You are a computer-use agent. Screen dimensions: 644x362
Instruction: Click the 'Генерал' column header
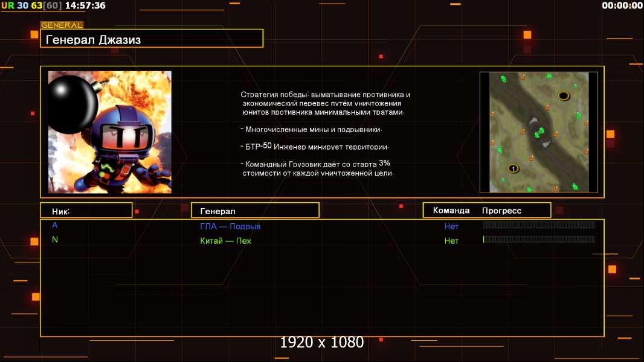255,211
